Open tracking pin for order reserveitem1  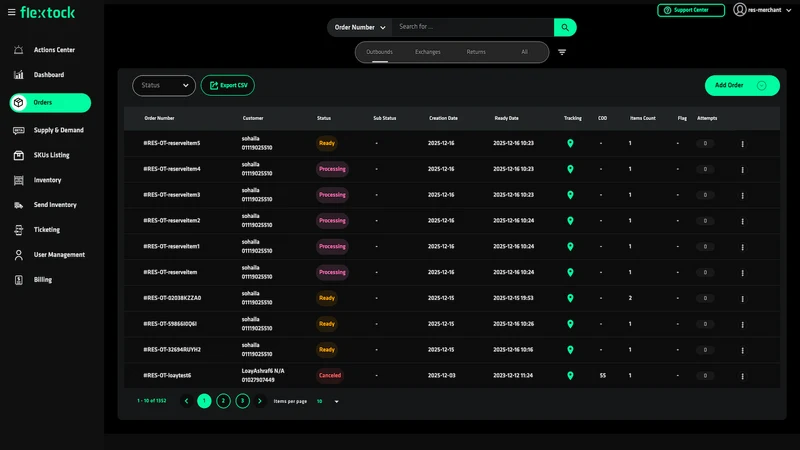[x=570, y=246]
